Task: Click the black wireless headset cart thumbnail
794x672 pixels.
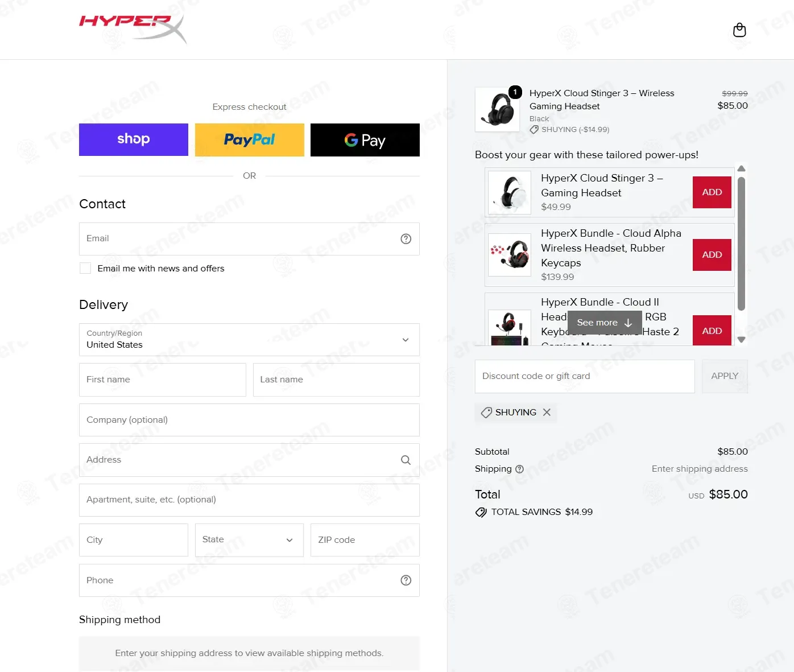Action: coord(497,109)
